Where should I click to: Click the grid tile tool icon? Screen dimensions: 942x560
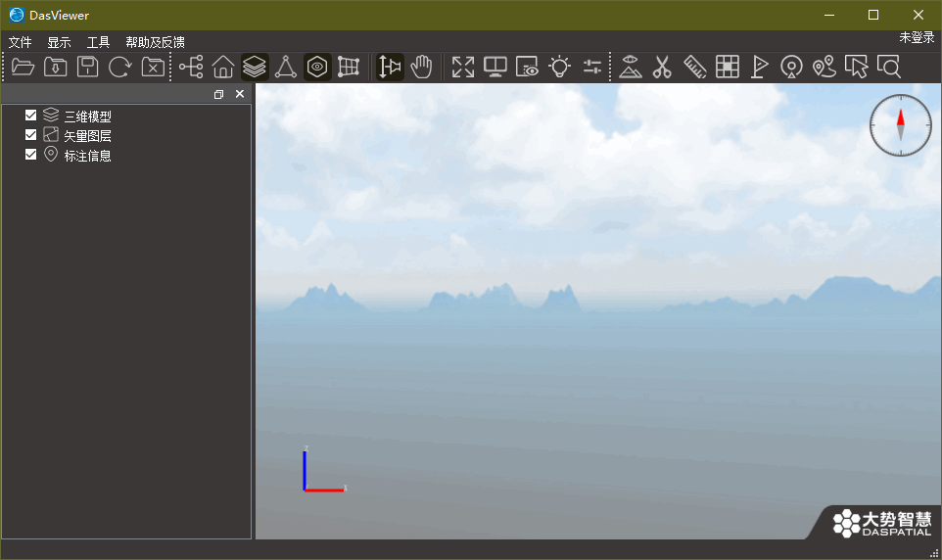point(727,67)
